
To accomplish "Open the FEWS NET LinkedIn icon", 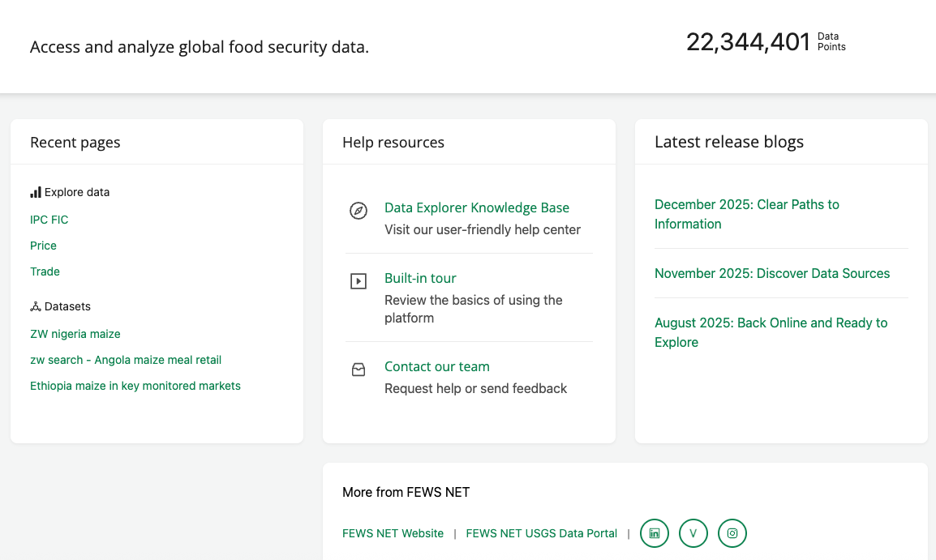I will click(x=655, y=533).
